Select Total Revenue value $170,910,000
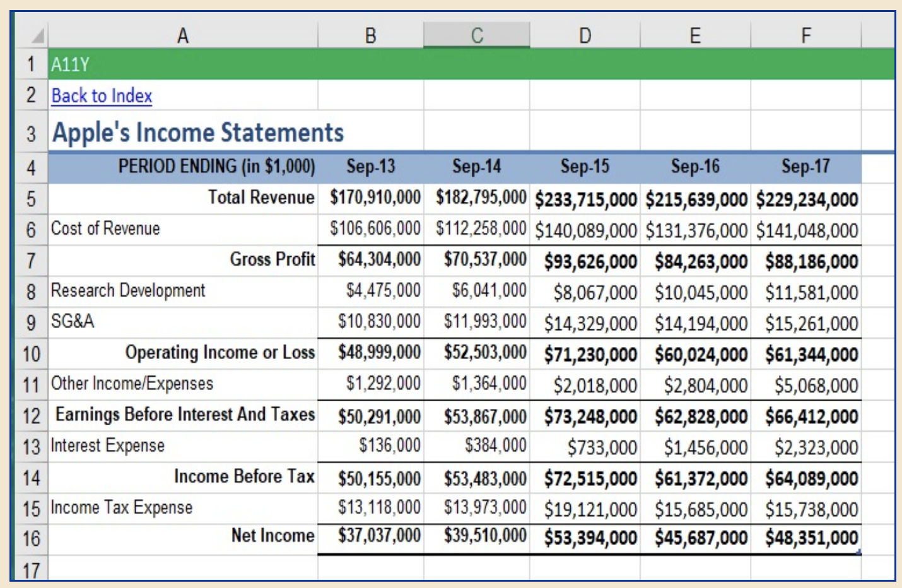Viewport: 902px width, 588px height. coord(371,199)
